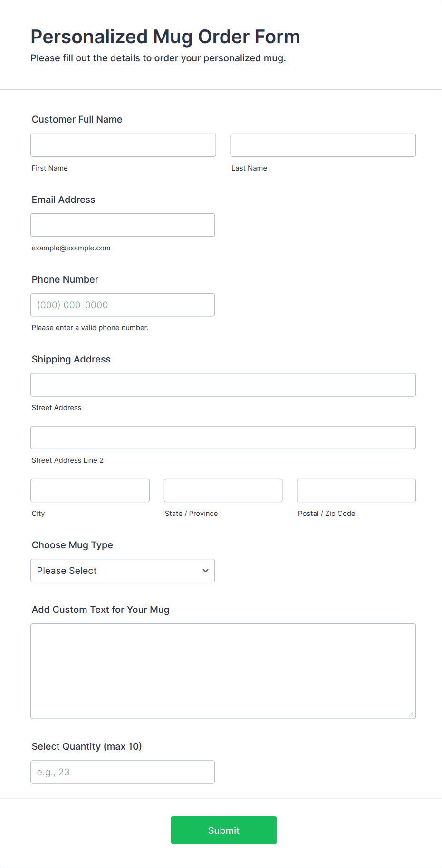The width and height of the screenshot is (442, 868).
Task: Click the custom mug text area
Action: coord(223,671)
